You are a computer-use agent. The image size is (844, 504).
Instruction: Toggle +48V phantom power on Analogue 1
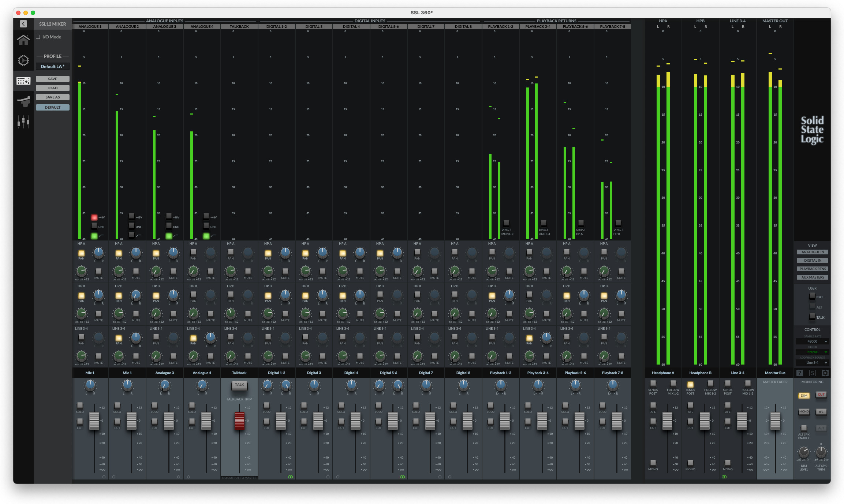tap(94, 217)
